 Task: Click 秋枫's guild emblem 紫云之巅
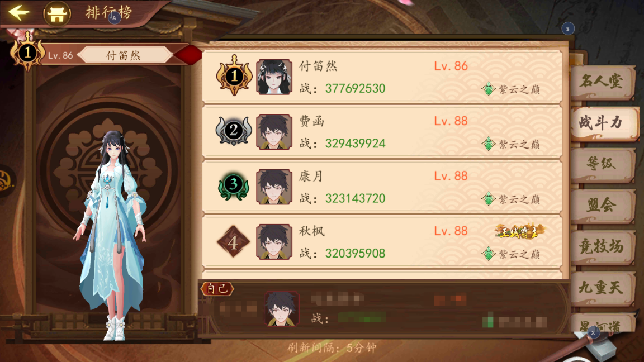click(511, 254)
